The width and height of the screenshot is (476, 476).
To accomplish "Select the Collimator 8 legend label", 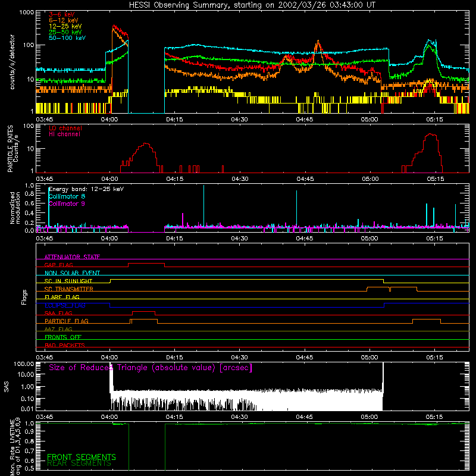I will point(67,196).
